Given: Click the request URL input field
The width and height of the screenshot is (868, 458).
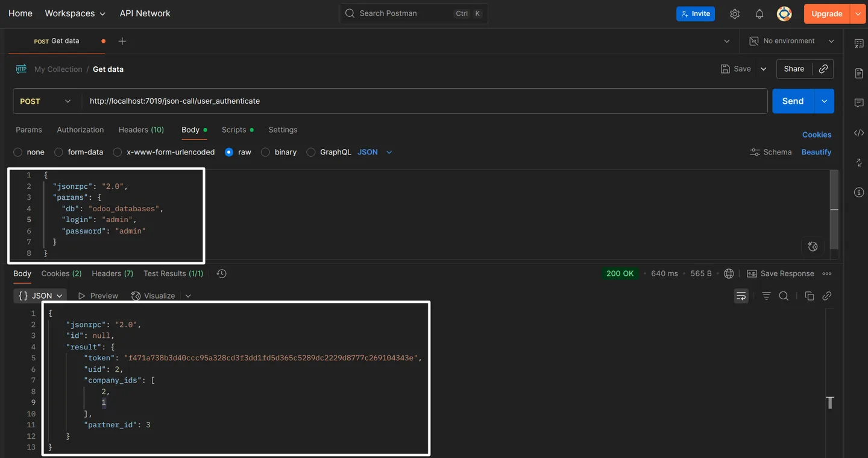Looking at the screenshot, I should click(x=424, y=101).
